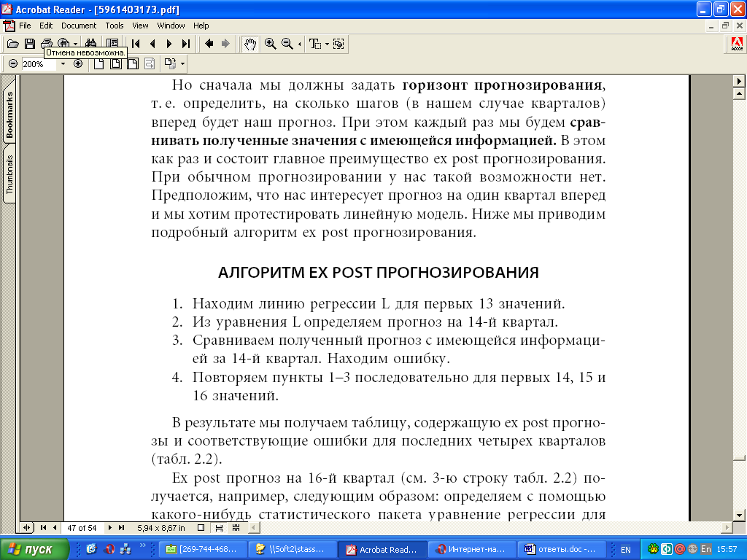This screenshot has height=560, width=747.
Task: Click the red @ icon in the system tray
Action: pyautogui.click(x=679, y=549)
